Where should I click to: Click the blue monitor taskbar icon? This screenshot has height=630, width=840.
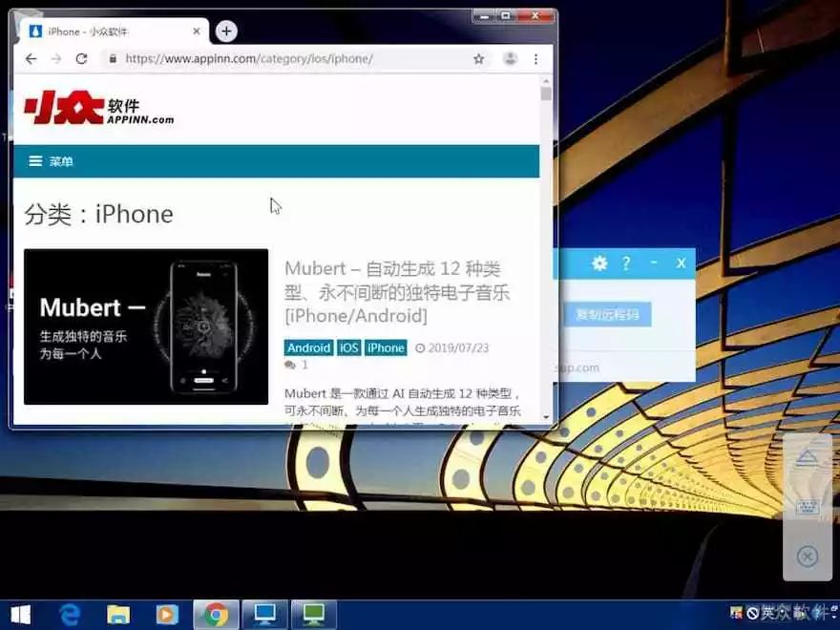click(x=264, y=615)
